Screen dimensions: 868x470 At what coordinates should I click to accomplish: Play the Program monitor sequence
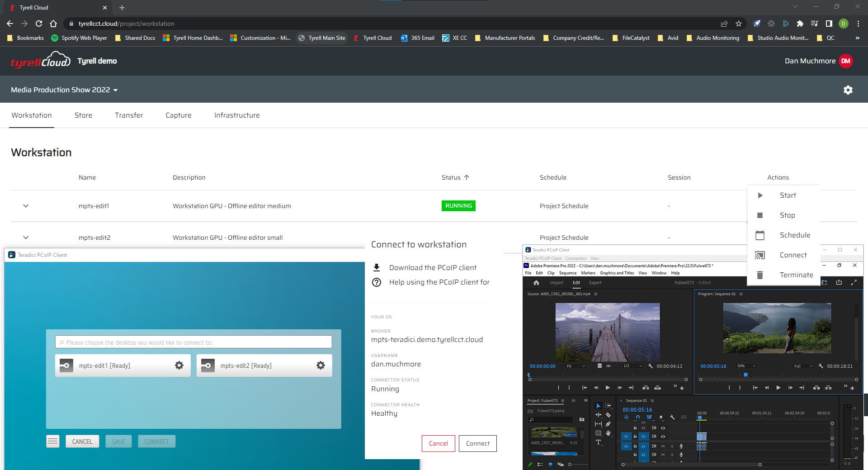[x=778, y=388]
